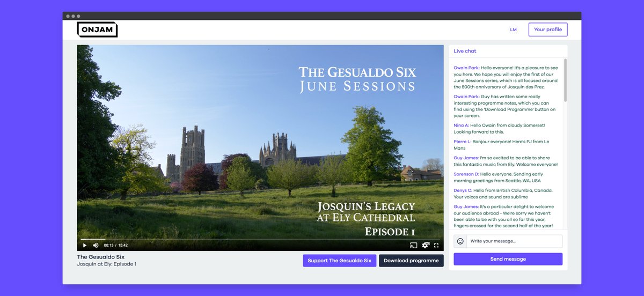Download the programme
The image size is (644, 296).
coord(411,261)
